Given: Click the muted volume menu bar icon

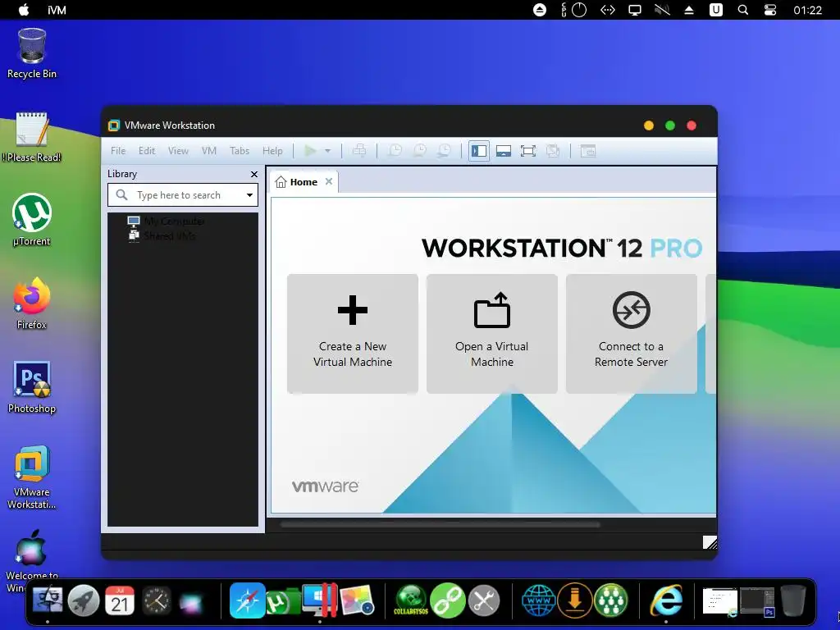Looking at the screenshot, I should (x=662, y=10).
